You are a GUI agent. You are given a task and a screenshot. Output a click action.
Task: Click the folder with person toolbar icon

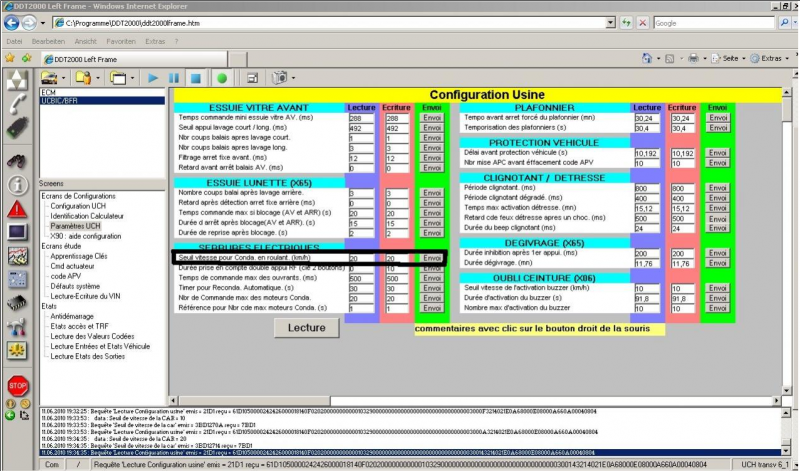pyautogui.click(x=83, y=78)
